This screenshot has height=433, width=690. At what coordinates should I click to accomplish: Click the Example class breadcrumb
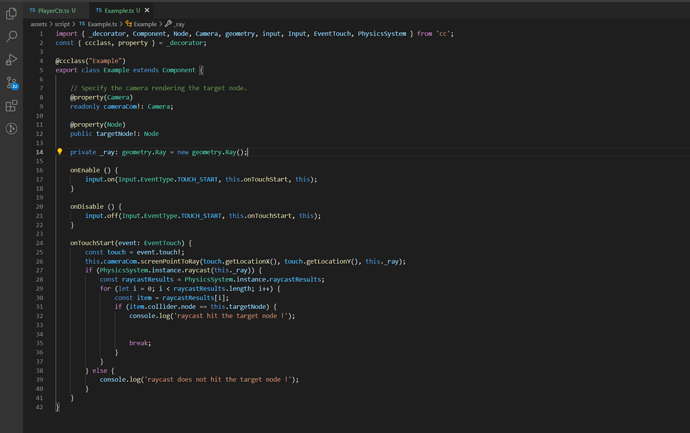pos(145,23)
